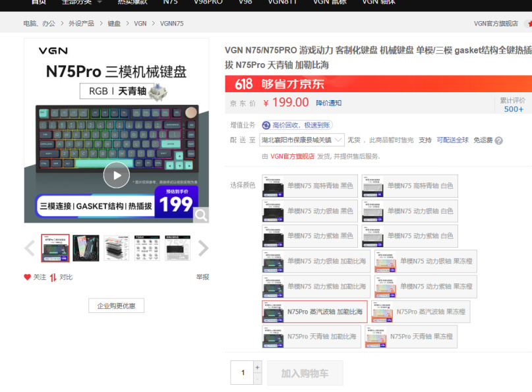Image resolution: width=532 pixels, height=392 pixels.
Task: Choose option N75Pro 天青轴 果冻橙
Action: (411, 337)
